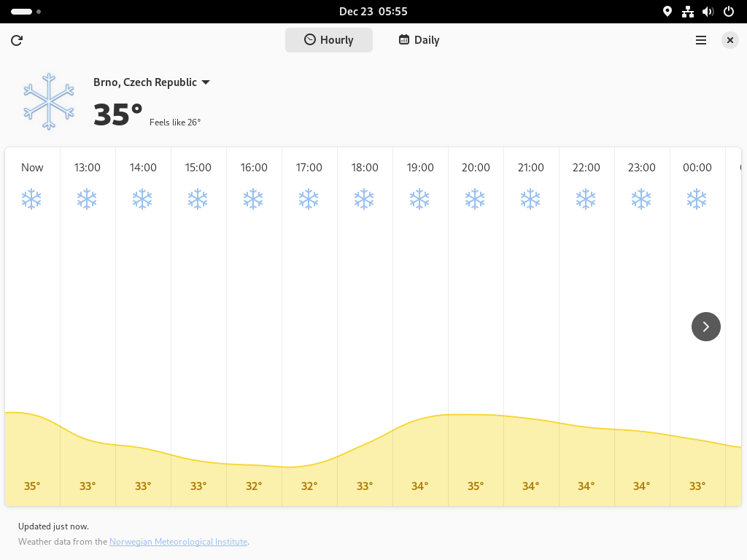Switch to the Hourly forecast view

click(x=329, y=40)
